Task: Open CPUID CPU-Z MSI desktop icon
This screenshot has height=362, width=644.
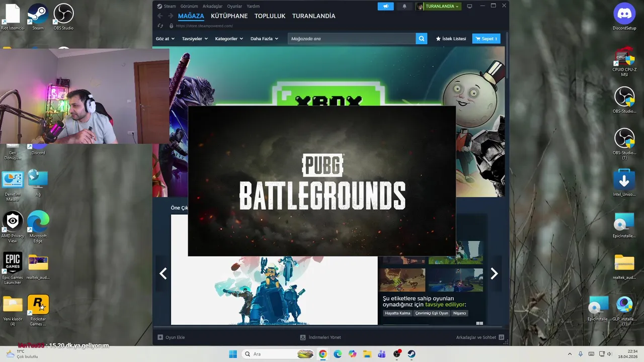Action: pyautogui.click(x=624, y=61)
